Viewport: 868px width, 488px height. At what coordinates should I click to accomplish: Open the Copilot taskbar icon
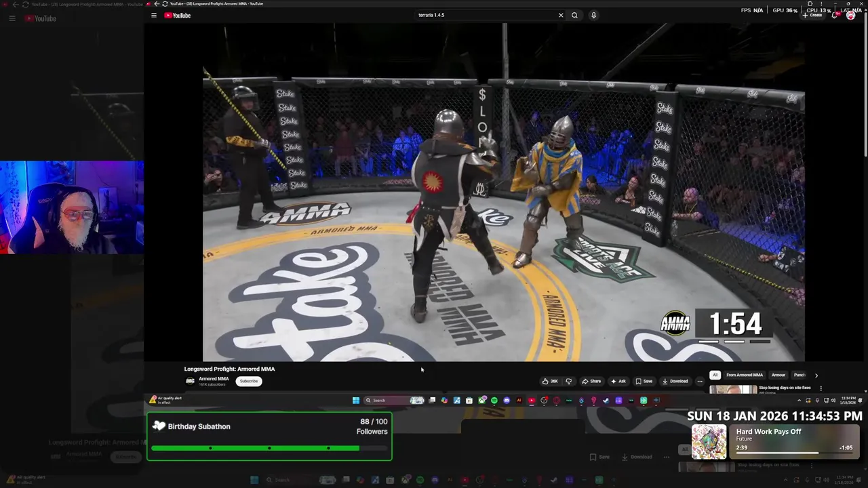(x=444, y=400)
